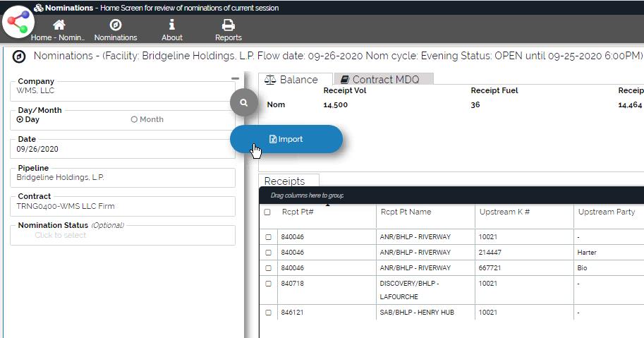Screen dimensions: 644x338
Task: Open Reports via printer icon
Action: click(228, 25)
